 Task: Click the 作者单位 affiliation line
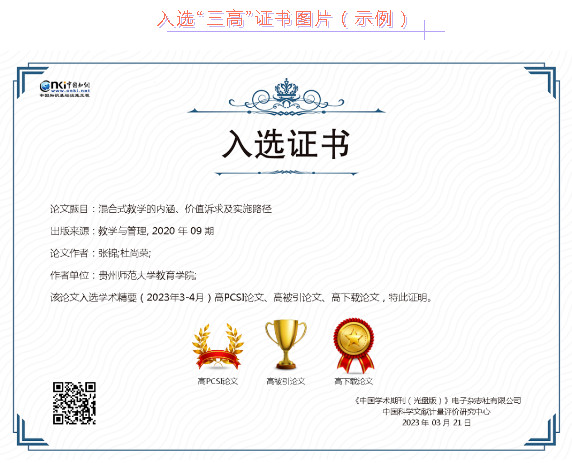pos(123,275)
